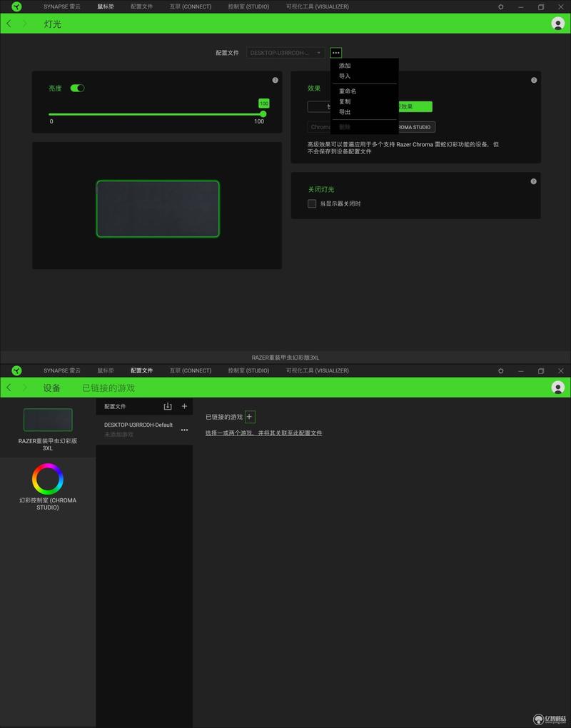Screen dimensions: 571x728
Task: Select 导入 in the profile context menu
Action: coord(345,76)
